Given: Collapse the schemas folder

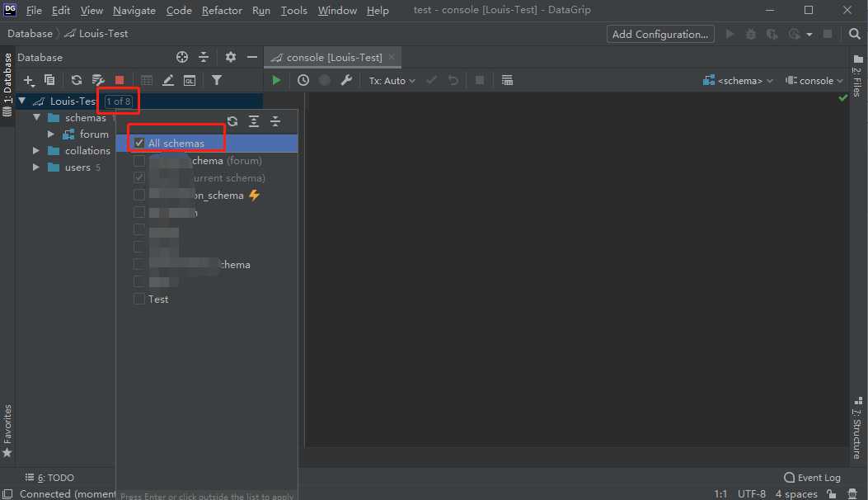Looking at the screenshot, I should coord(36,117).
